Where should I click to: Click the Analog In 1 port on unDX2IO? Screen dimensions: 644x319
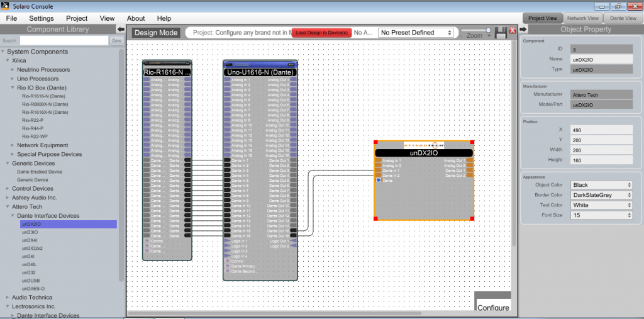click(378, 160)
